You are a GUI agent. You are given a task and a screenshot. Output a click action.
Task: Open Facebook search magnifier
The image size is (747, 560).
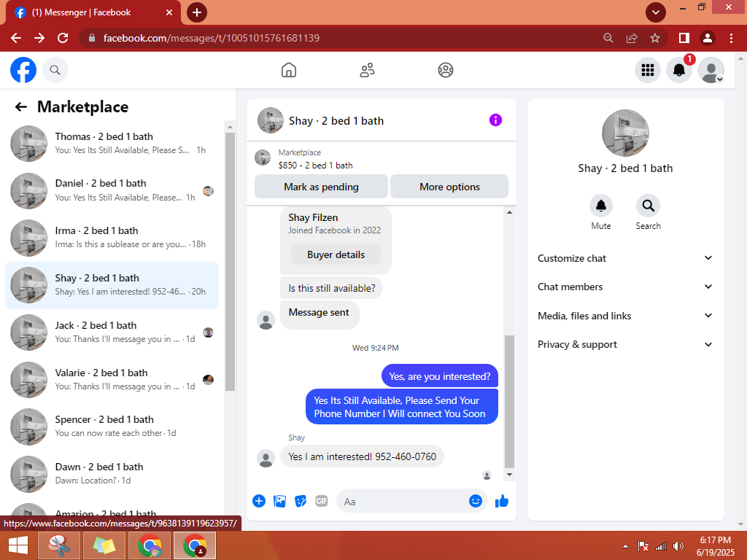pos(55,70)
